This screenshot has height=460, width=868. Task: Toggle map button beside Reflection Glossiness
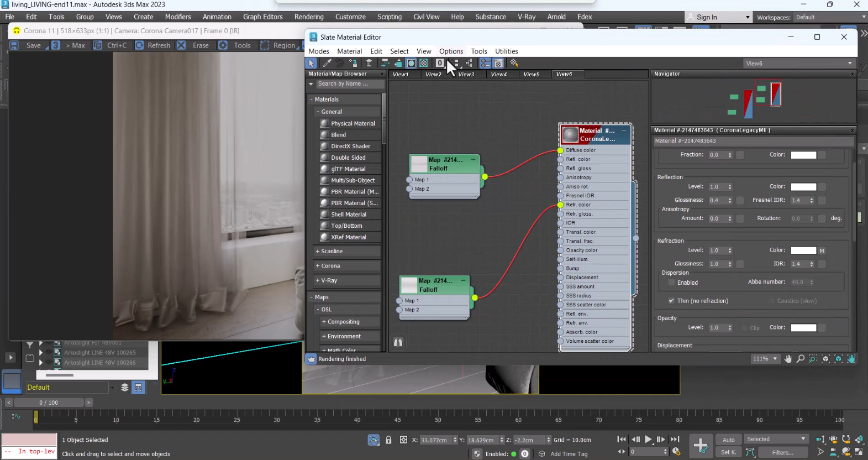coord(740,200)
